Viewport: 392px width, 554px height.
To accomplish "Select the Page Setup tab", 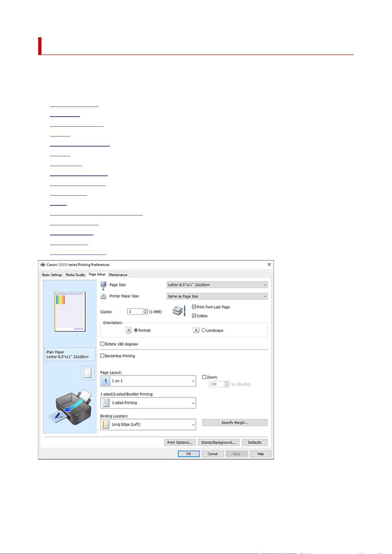I will 97,274.
